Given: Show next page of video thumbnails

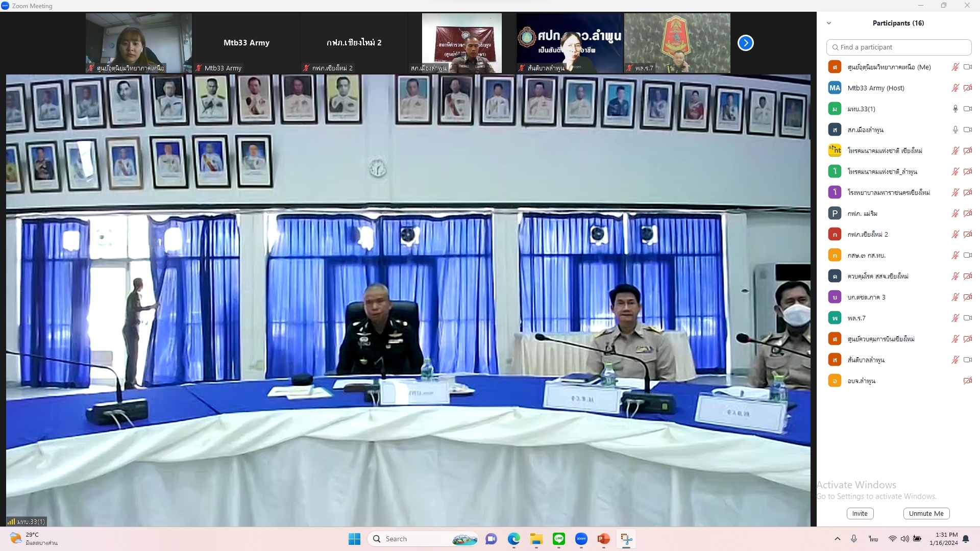Looking at the screenshot, I should pos(745,43).
